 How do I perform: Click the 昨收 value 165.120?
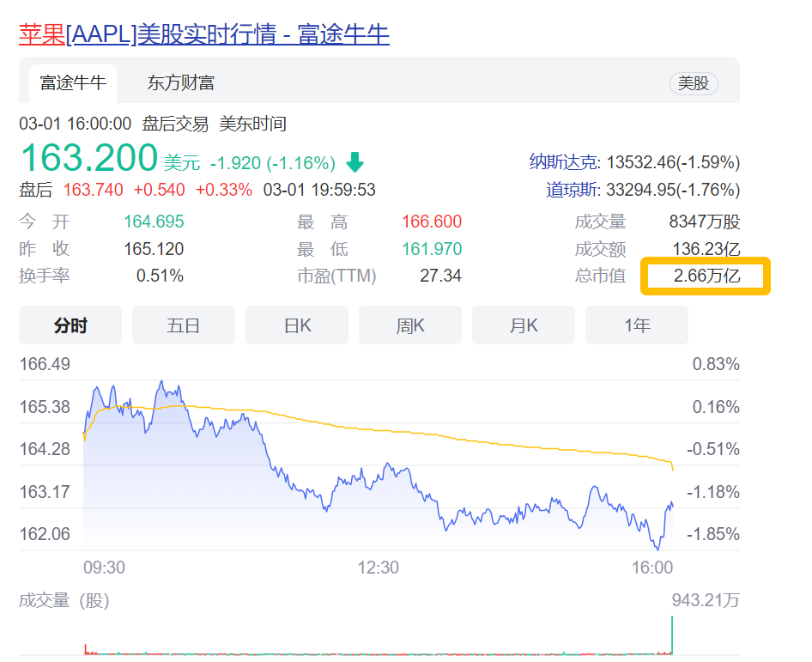[x=154, y=249]
